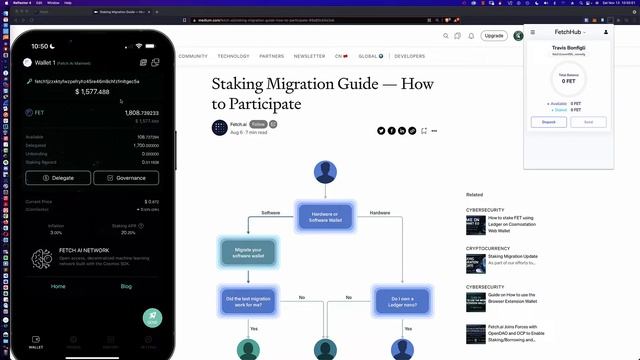The image size is (640, 360).
Task: Click the Upgrade button on Medium
Action: coord(494,36)
